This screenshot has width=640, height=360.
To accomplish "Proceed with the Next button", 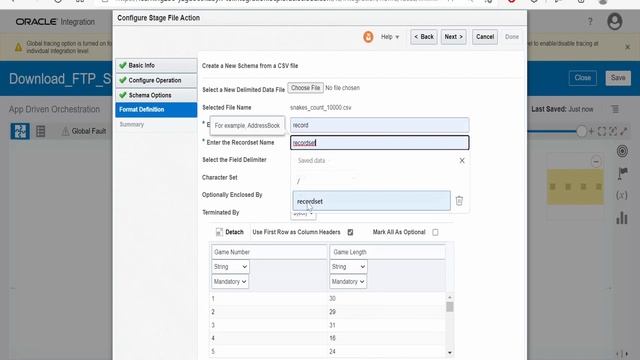I will click(x=453, y=37).
